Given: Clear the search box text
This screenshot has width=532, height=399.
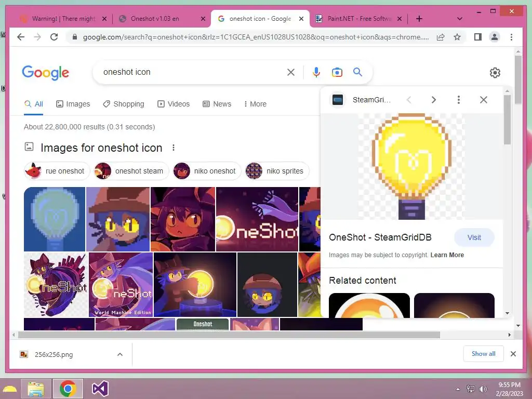Looking at the screenshot, I should (291, 72).
